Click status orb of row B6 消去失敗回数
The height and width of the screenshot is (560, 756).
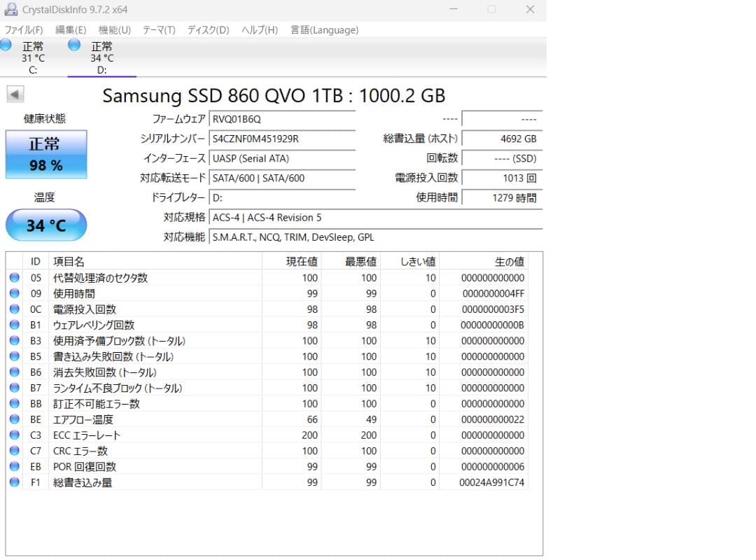coord(15,372)
